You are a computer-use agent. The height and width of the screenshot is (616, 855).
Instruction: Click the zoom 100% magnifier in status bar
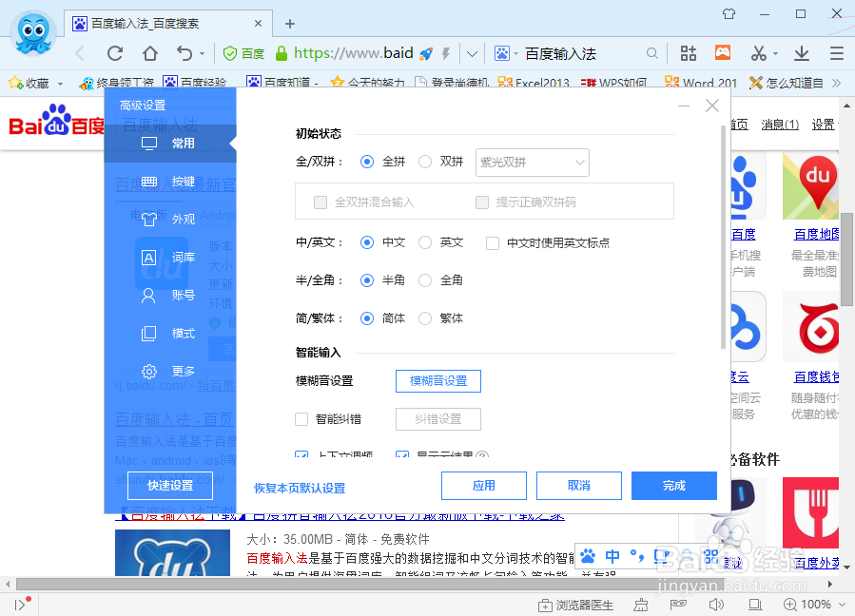789,604
